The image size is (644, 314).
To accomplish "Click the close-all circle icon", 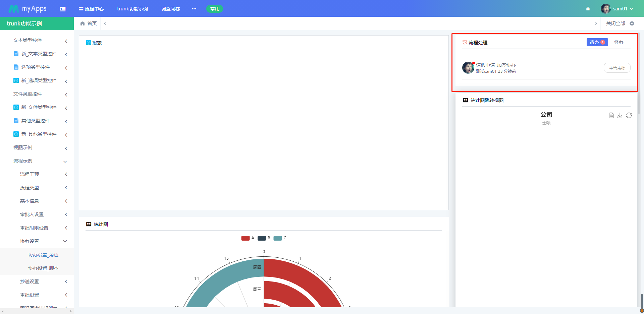I will tap(632, 23).
